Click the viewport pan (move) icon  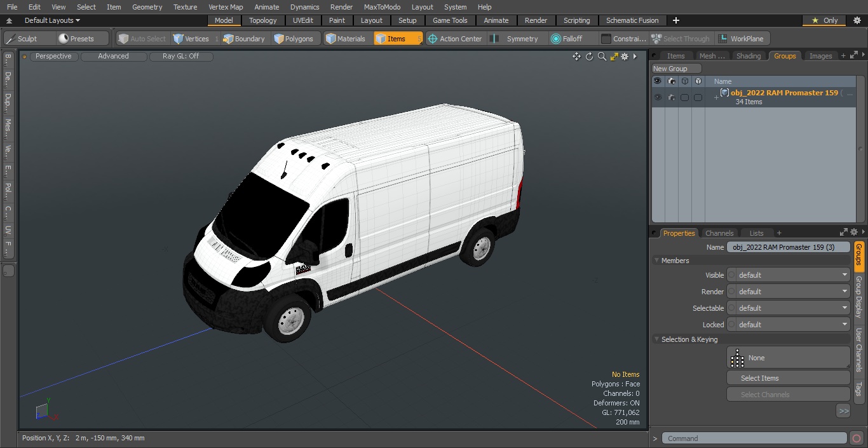[x=576, y=57]
